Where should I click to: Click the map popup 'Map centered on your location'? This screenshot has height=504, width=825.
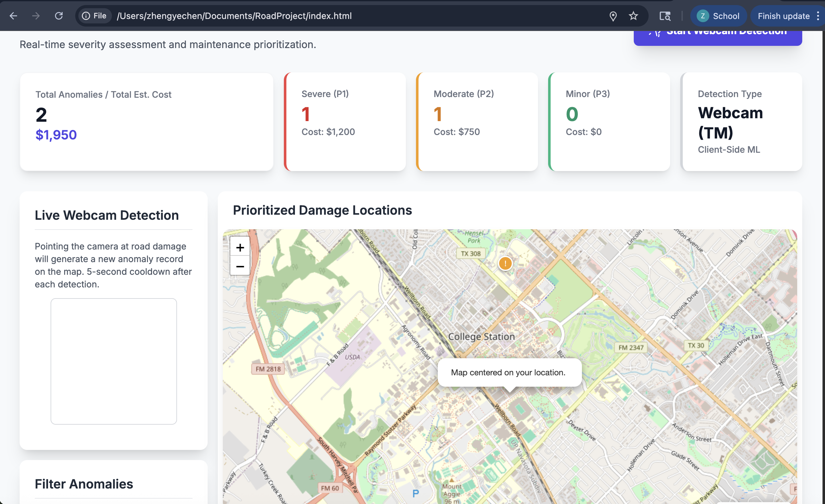509,372
